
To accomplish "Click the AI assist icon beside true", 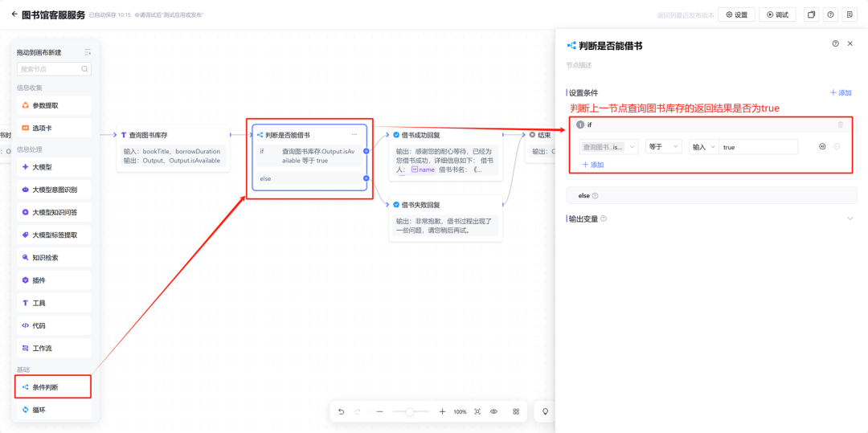I will point(822,146).
